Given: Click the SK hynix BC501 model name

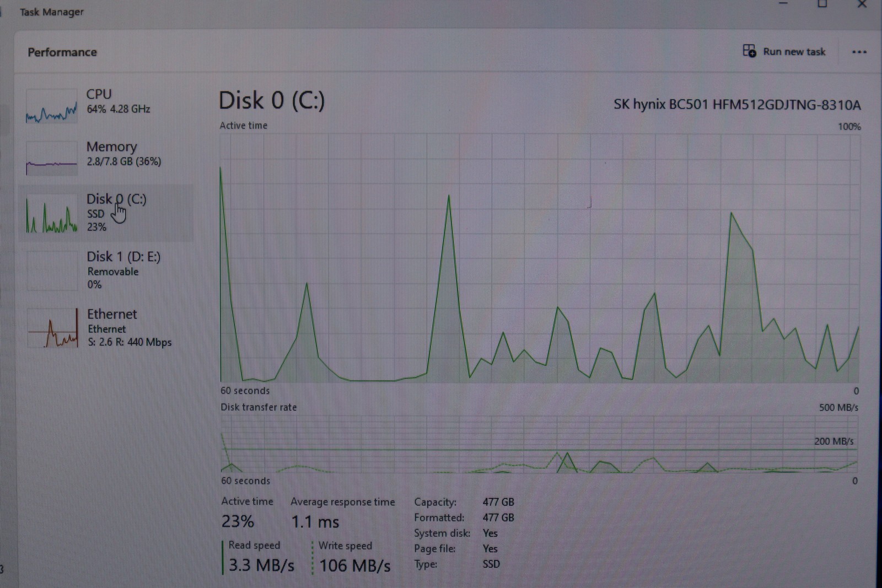Looking at the screenshot, I should click(x=737, y=105).
